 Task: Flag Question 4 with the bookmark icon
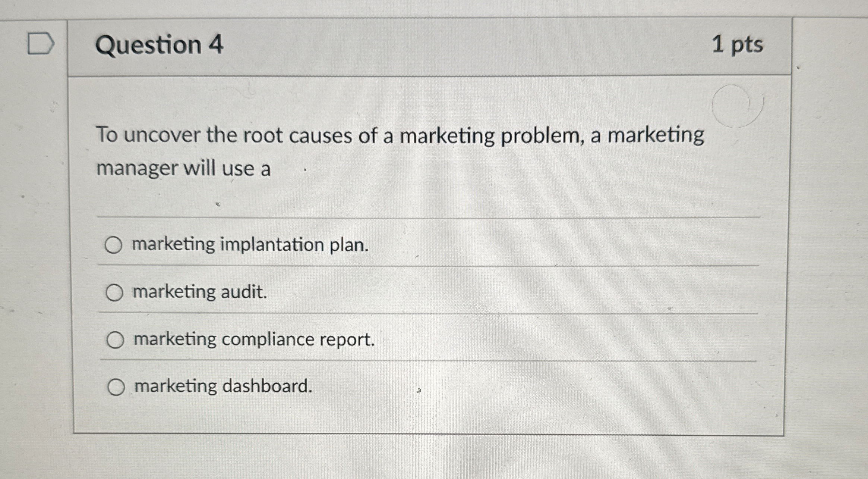(41, 44)
